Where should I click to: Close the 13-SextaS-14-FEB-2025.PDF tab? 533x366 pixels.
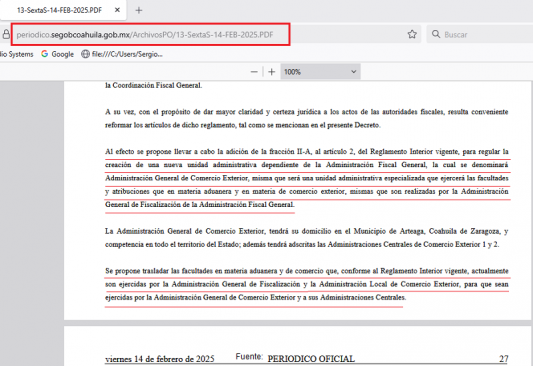point(117,10)
